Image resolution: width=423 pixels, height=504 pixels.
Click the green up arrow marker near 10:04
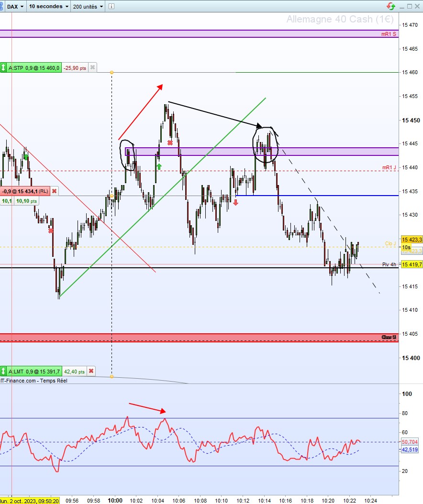click(x=159, y=166)
